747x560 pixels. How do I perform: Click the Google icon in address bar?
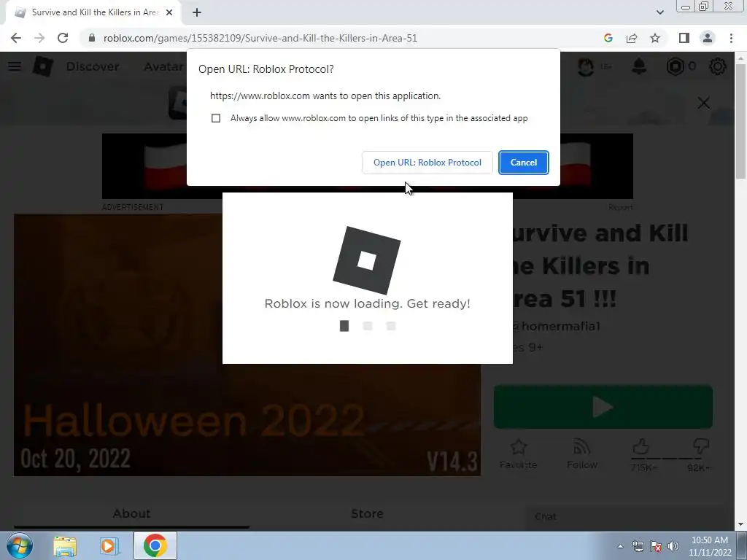608,38
